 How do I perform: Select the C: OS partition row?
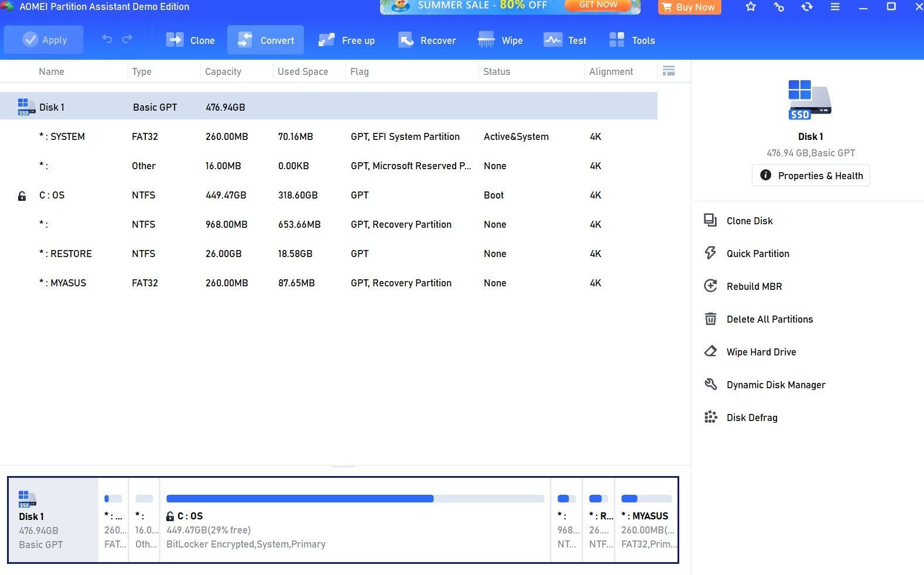328,195
